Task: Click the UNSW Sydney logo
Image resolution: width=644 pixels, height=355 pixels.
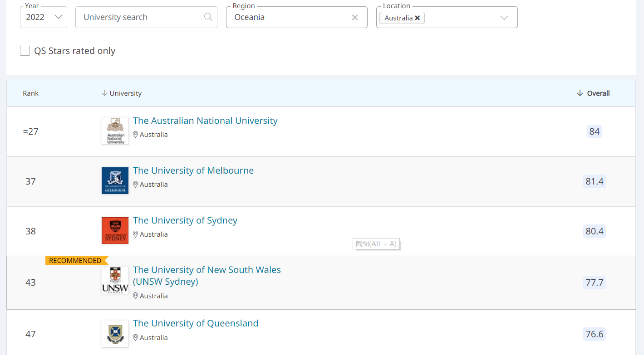Action: click(115, 280)
